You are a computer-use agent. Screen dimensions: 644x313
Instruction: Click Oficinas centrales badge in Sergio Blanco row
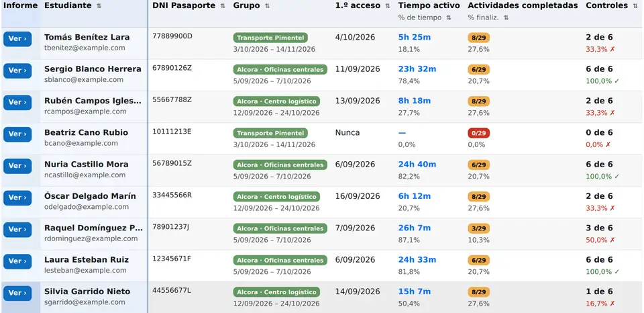[280, 69]
